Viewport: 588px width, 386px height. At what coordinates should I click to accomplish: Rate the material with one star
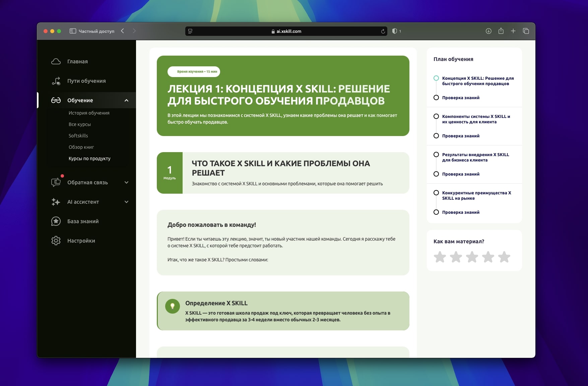click(440, 257)
